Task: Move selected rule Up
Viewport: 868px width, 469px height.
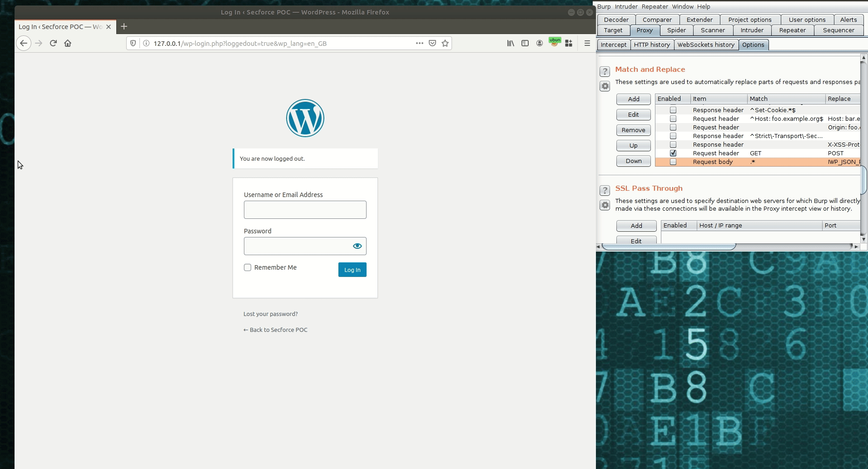Action: click(x=634, y=145)
